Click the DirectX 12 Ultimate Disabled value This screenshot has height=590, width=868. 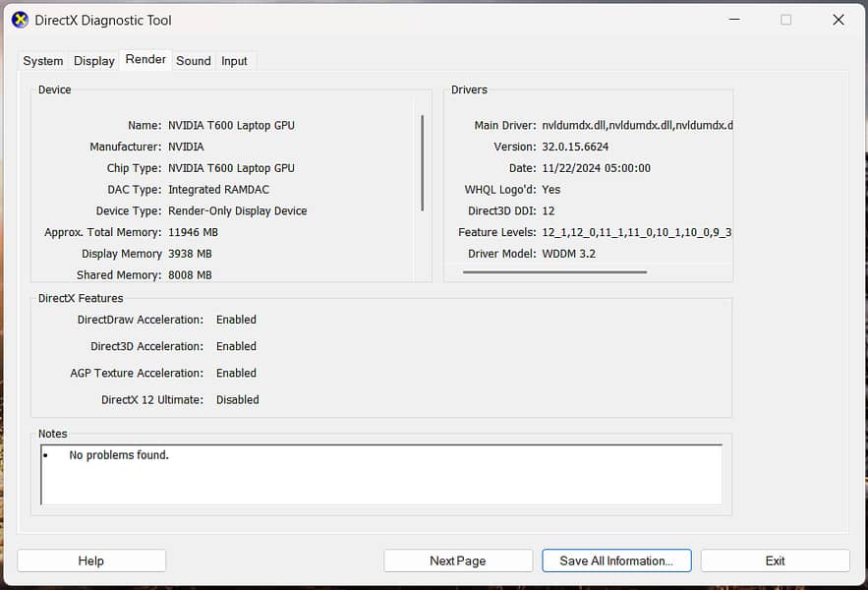(238, 399)
